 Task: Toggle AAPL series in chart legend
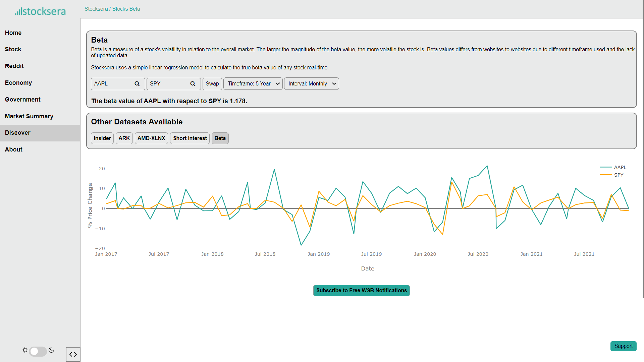[620, 167]
